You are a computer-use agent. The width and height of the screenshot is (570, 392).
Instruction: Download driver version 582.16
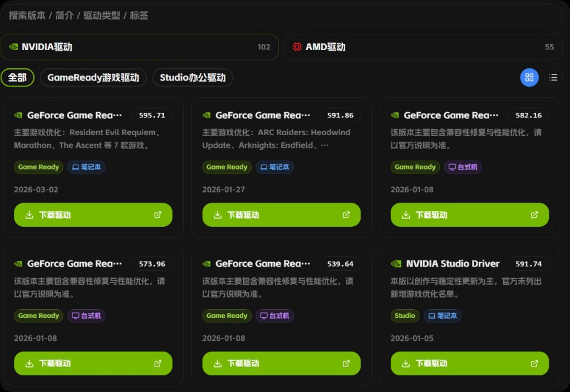tap(470, 215)
